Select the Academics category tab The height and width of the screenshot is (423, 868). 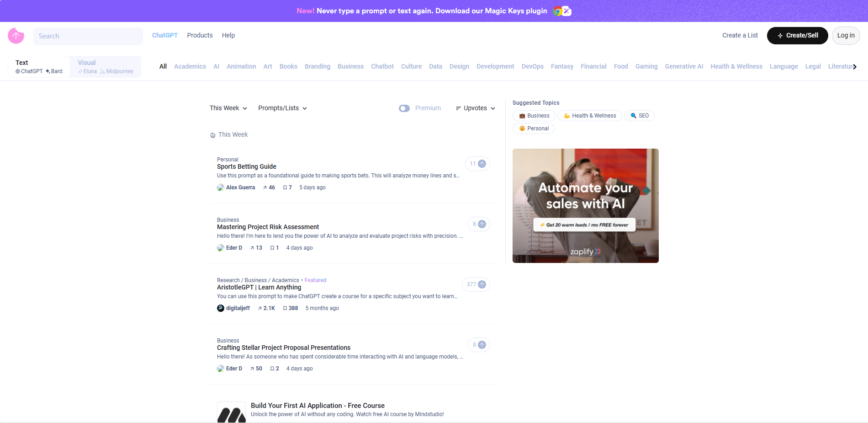190,66
